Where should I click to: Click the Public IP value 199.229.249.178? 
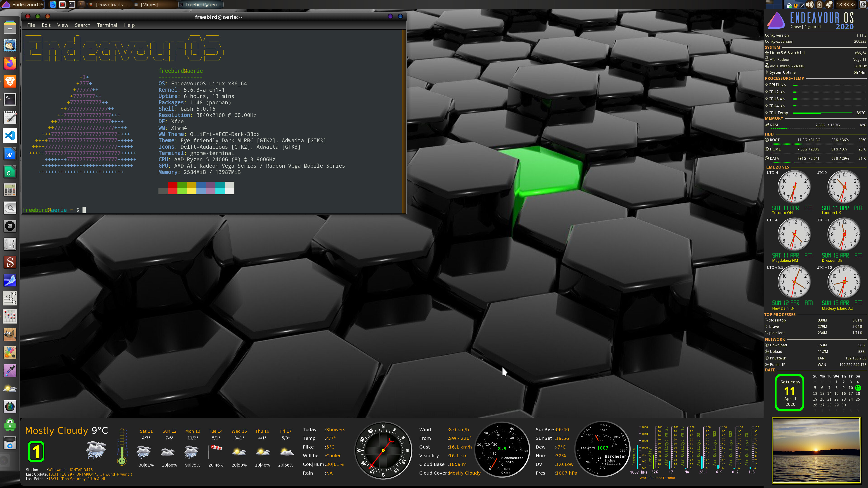852,365
